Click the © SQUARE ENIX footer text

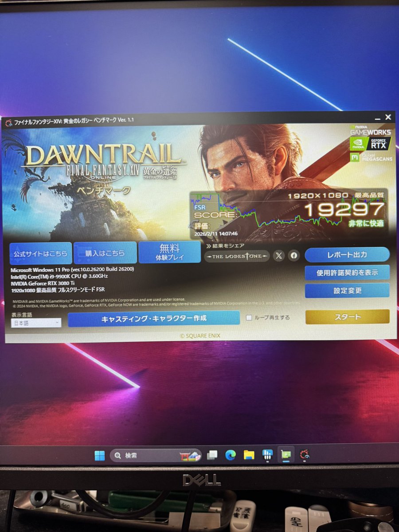pos(200,336)
